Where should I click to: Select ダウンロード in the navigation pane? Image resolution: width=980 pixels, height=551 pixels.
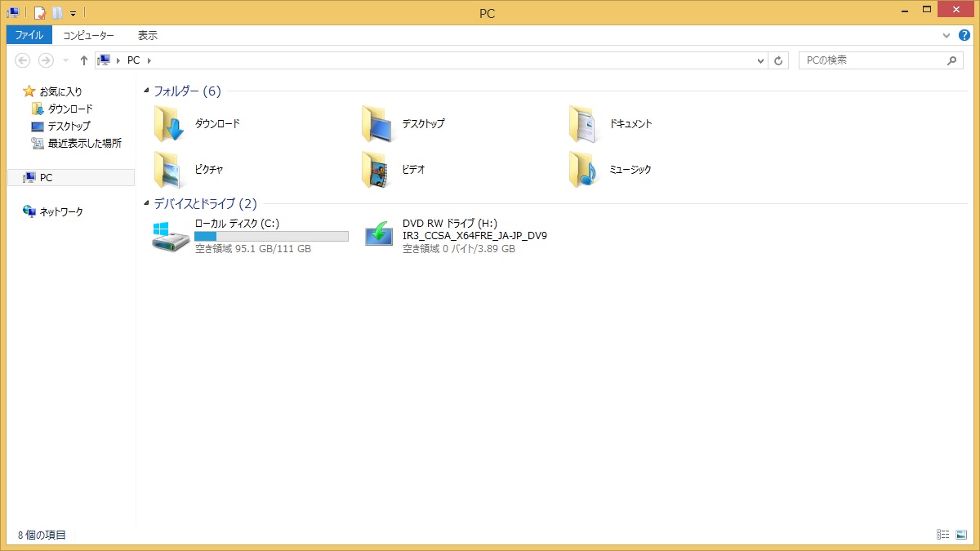pyautogui.click(x=70, y=109)
